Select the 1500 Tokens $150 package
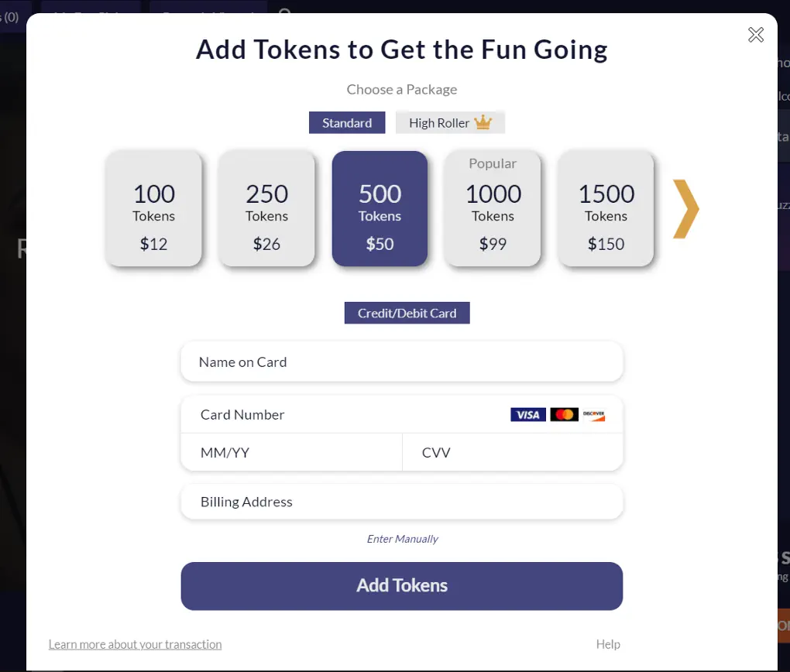Viewport: 790px width, 672px height. click(x=606, y=208)
